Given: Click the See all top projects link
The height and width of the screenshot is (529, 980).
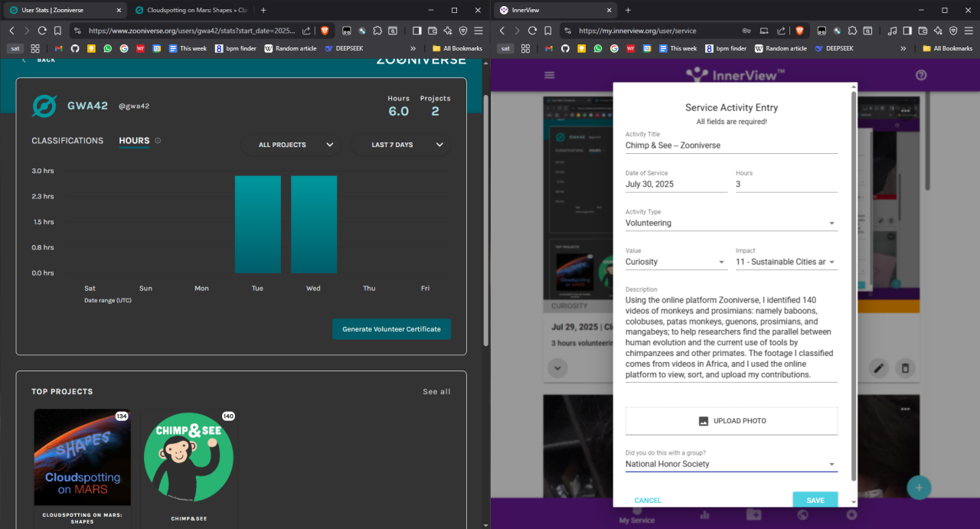Looking at the screenshot, I should coord(436,392).
